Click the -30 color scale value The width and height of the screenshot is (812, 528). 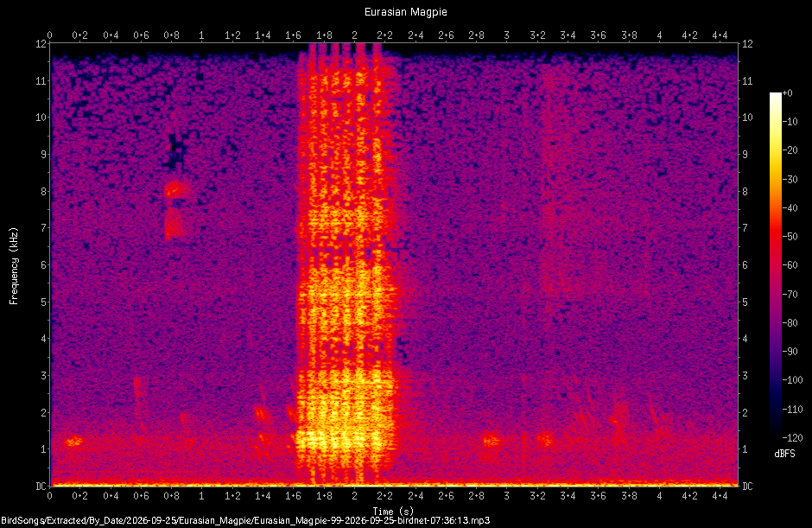(790, 179)
